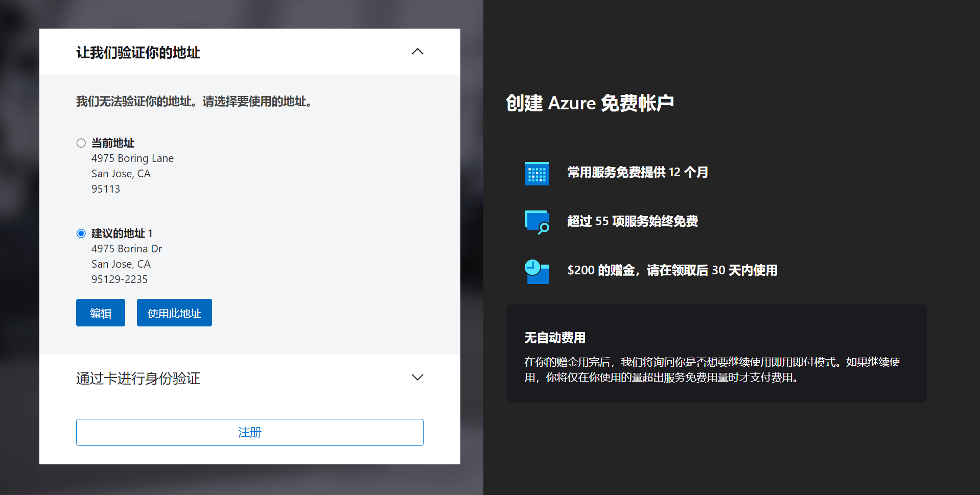Image resolution: width=980 pixels, height=495 pixels.
Task: Click the $200 的赠金 text
Action: [672, 270]
